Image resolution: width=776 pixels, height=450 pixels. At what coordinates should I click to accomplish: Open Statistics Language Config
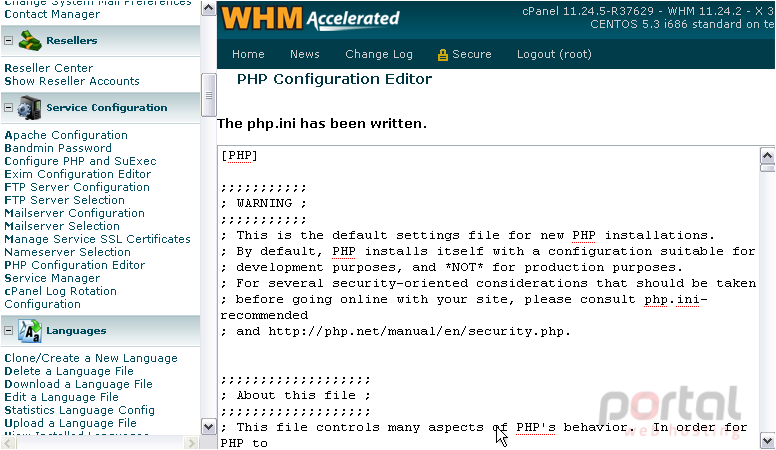pos(79,410)
